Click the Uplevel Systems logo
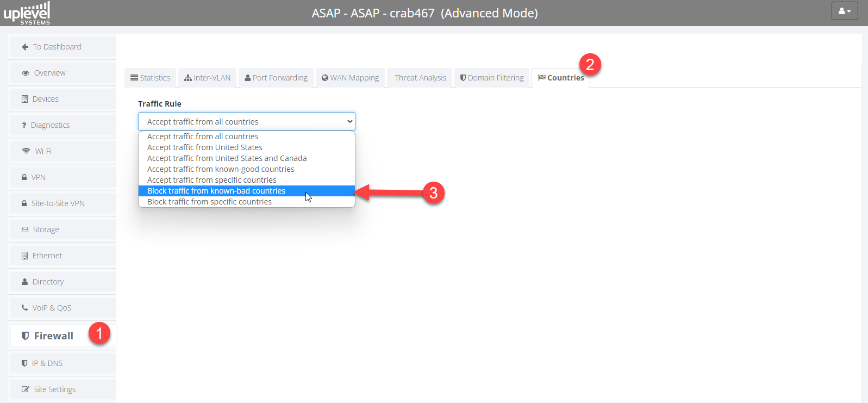This screenshot has height=403, width=868. pos(27,13)
